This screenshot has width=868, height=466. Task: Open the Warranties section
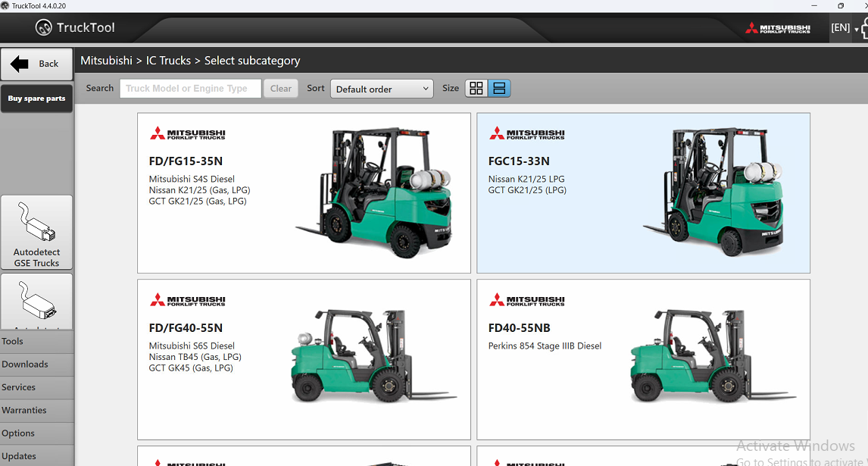(x=36, y=411)
